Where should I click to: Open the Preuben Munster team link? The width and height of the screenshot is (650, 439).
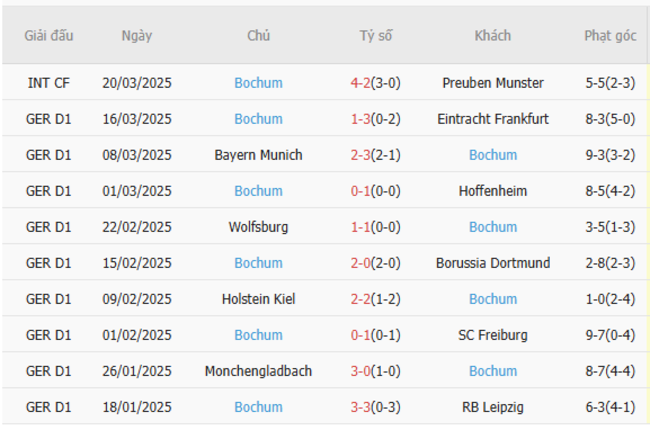493,83
